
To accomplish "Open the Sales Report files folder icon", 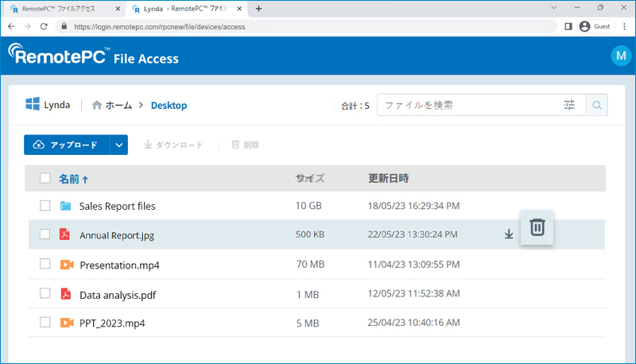I will [x=65, y=206].
